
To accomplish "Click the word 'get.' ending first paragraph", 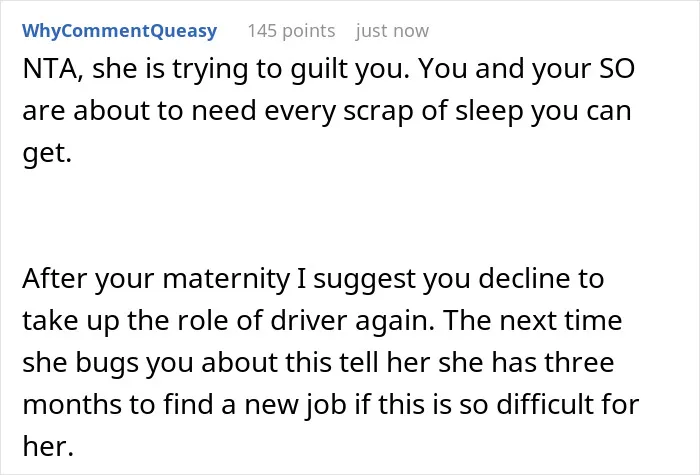I will click(47, 154).
